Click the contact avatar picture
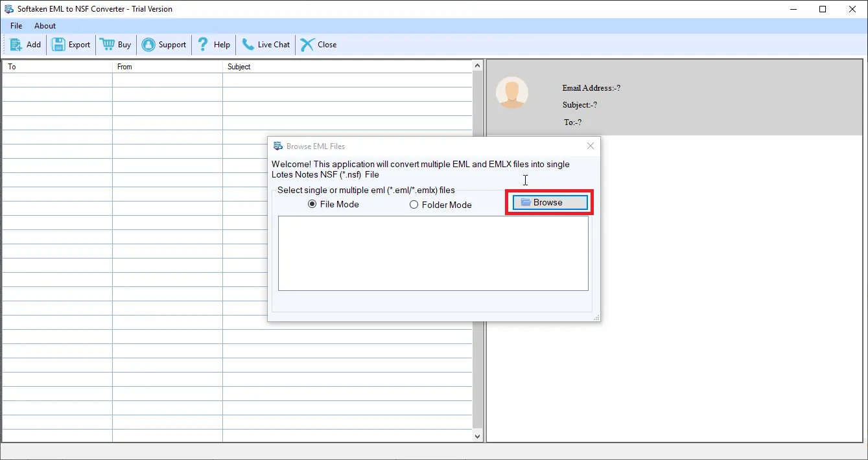Image resolution: width=868 pixels, height=460 pixels. coord(512,93)
